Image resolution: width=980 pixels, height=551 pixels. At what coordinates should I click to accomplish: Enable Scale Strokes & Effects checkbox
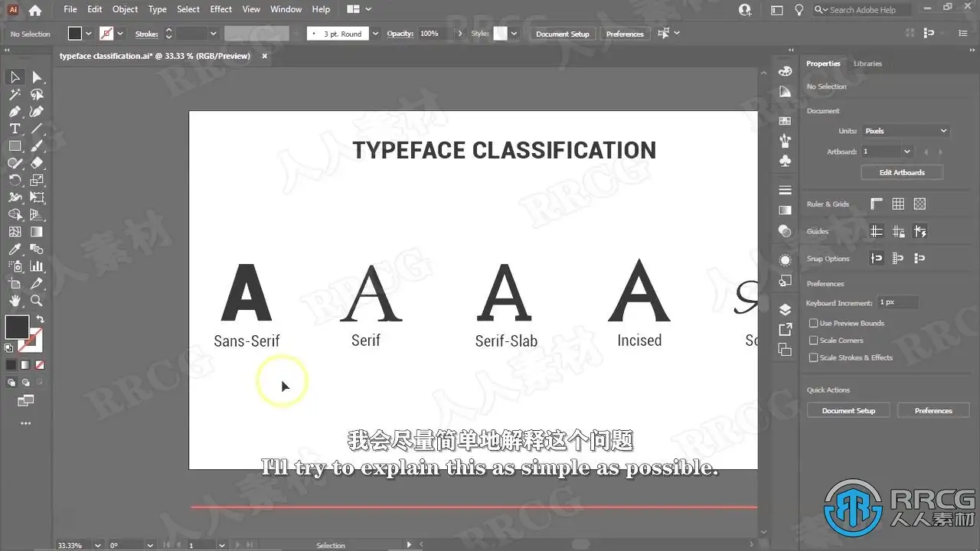(x=814, y=357)
